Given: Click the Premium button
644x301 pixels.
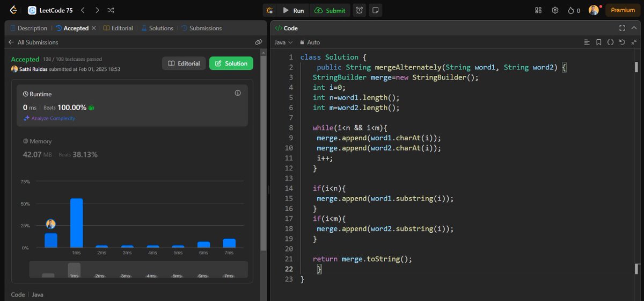Looking at the screenshot, I should pyautogui.click(x=623, y=10).
